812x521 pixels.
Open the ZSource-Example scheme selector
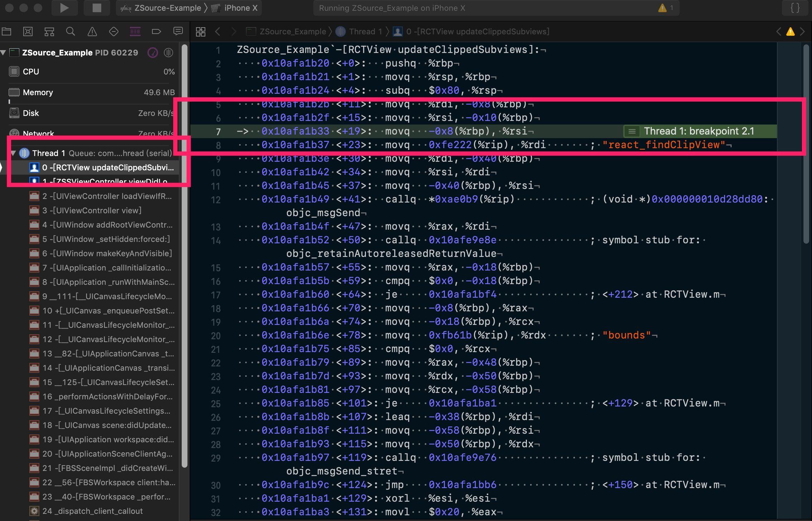click(x=161, y=8)
